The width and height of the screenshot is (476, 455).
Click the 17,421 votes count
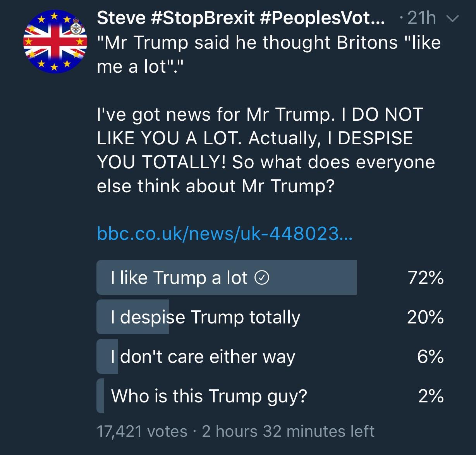[x=142, y=431]
